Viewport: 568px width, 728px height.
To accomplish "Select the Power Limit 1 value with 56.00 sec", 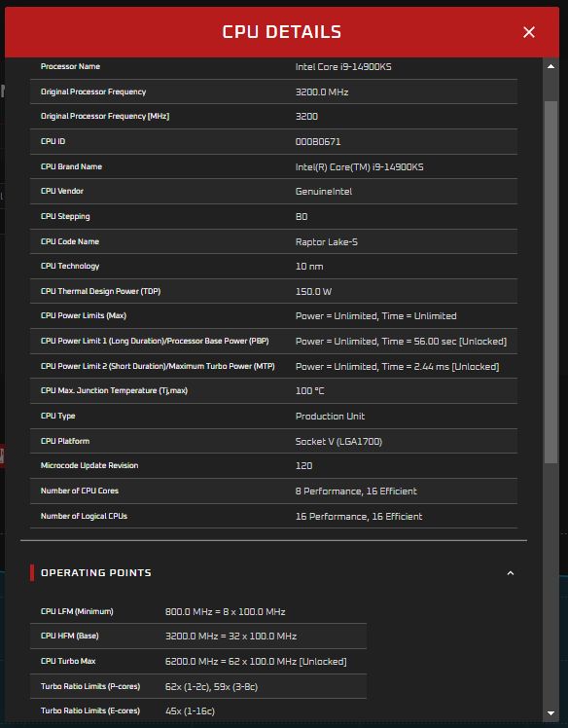I will [x=401, y=342].
